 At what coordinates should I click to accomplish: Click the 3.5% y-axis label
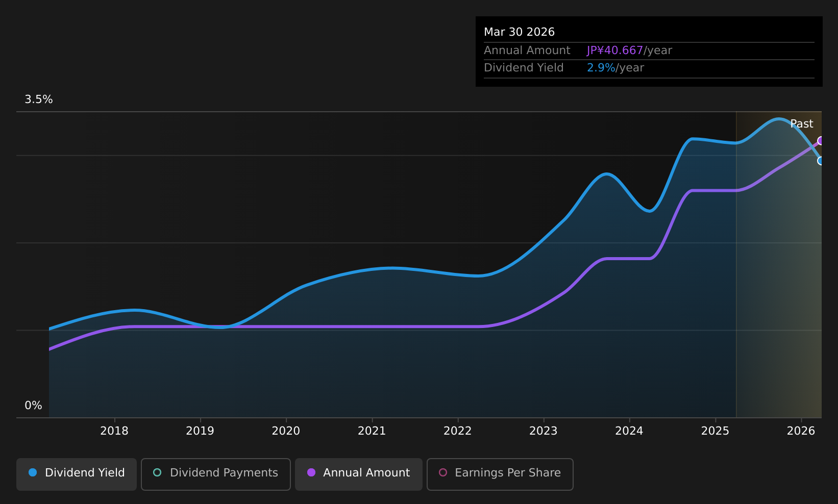(39, 99)
